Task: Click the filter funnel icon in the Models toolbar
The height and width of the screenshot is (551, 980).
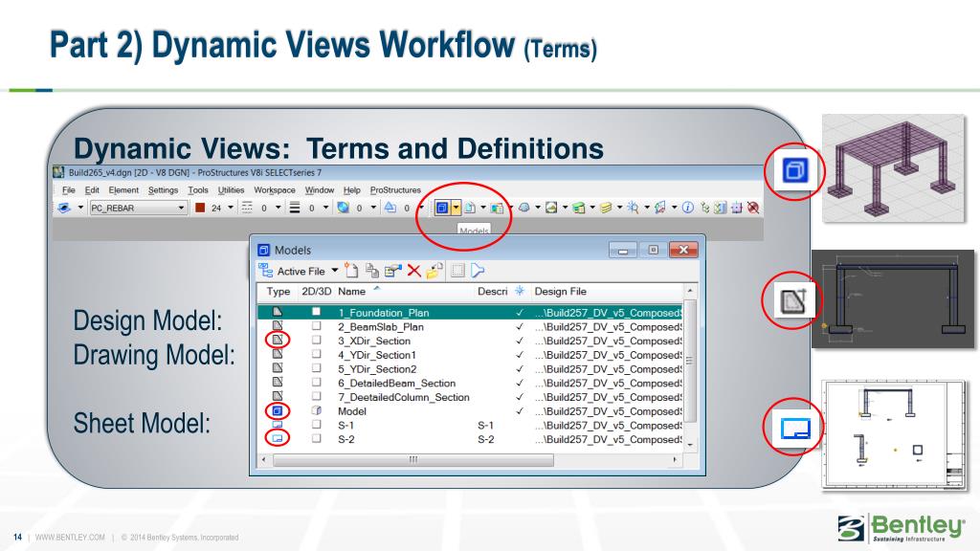Action: [479, 271]
